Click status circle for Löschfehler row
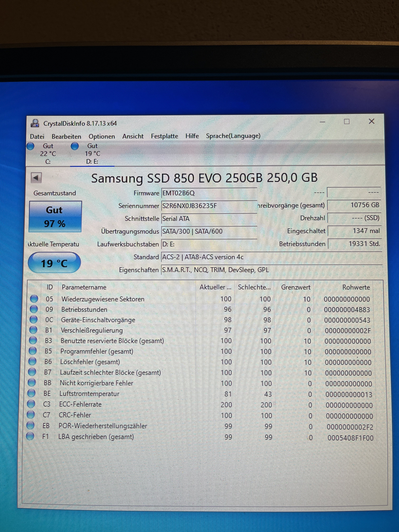The image size is (399, 532). [32, 362]
